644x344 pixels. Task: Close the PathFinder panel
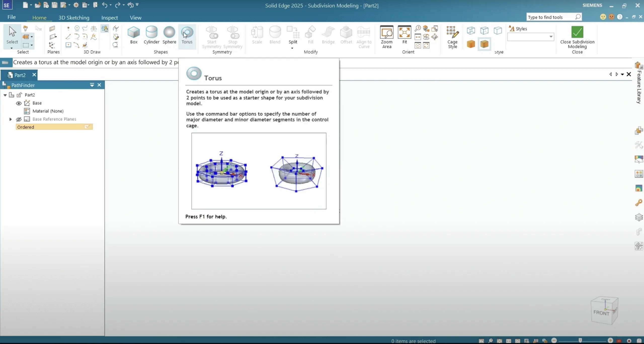[x=99, y=85]
